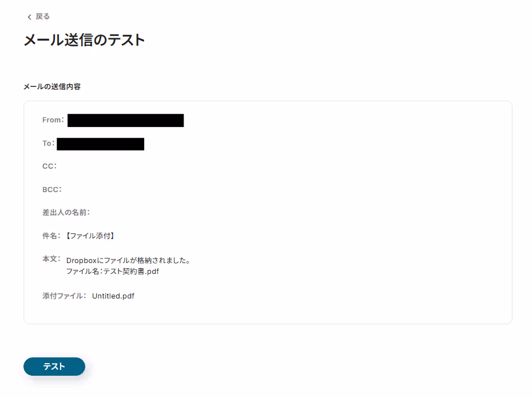
Task: Click the メールの送信内容 section label
Action: (52, 86)
